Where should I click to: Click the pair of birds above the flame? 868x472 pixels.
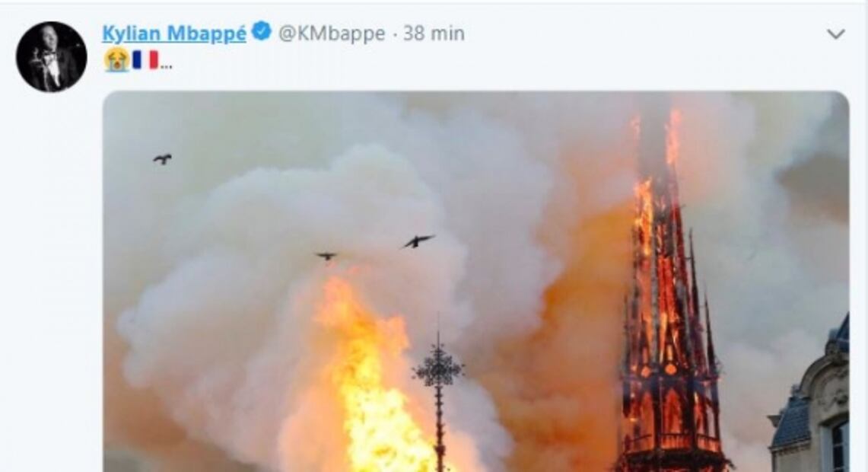click(375, 247)
